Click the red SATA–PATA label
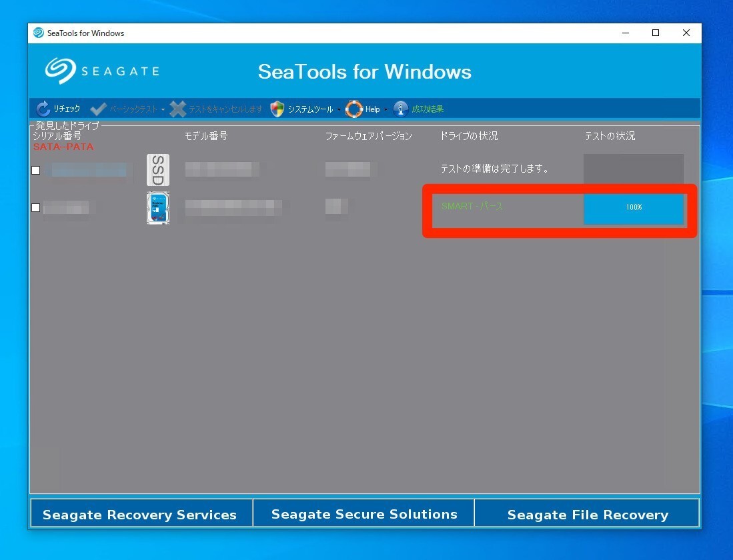The width and height of the screenshot is (733, 560). coord(63,147)
